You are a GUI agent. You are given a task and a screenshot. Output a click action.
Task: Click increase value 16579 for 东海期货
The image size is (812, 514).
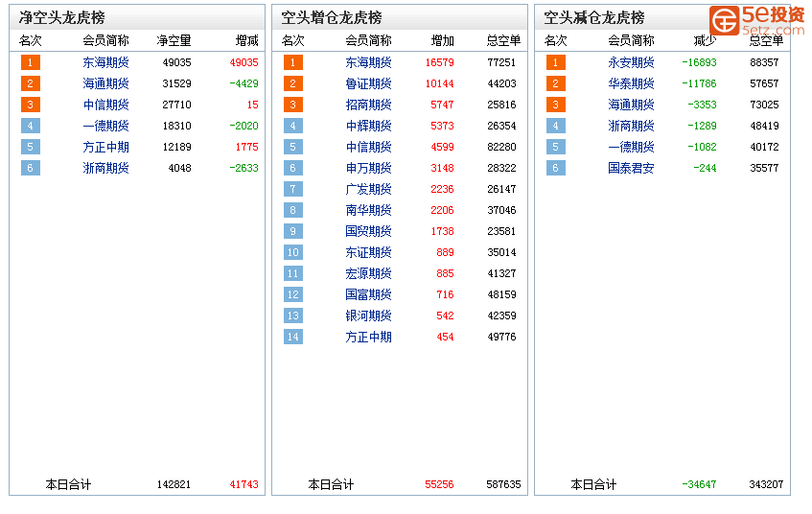point(440,62)
